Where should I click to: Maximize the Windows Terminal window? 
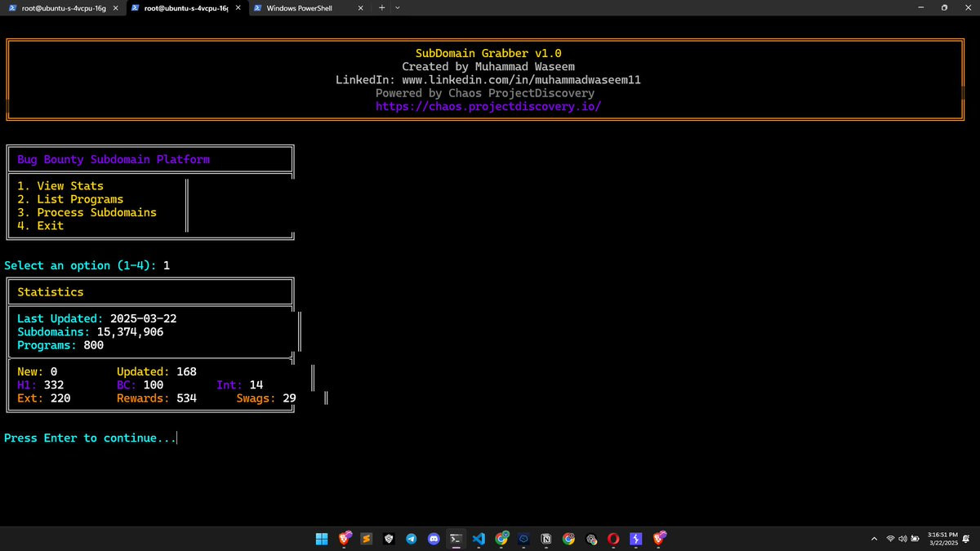[944, 7]
